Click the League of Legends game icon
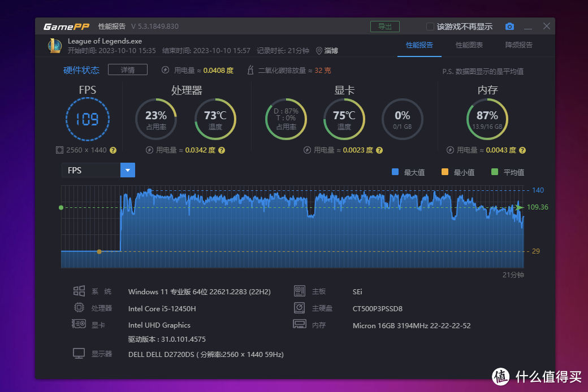The height and width of the screenshot is (392, 588). pyautogui.click(x=55, y=46)
